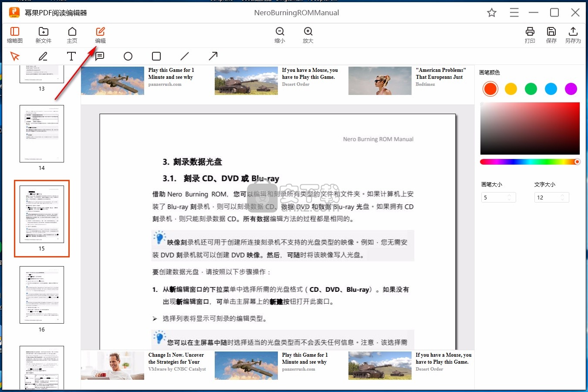Open bottom ad "If you have a Mouse"
The height and width of the screenshot is (392, 588).
click(x=443, y=358)
